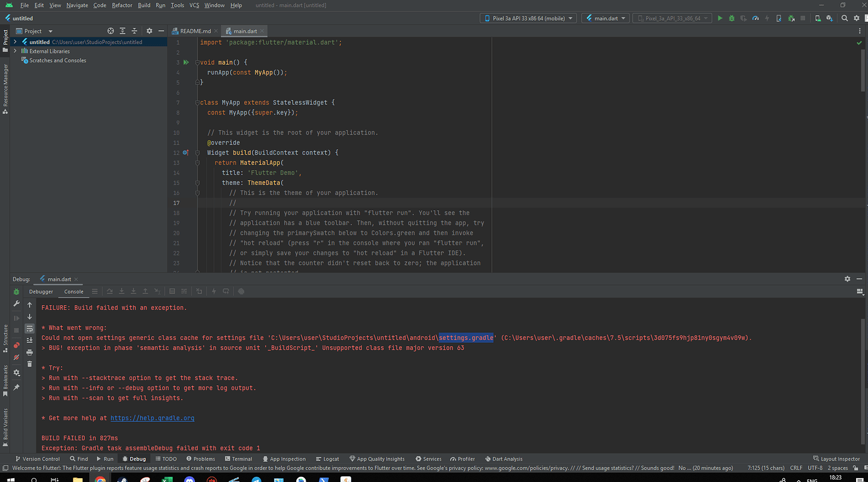Image resolution: width=868 pixels, height=482 pixels.
Task: Click the green Run app button
Action: click(x=720, y=18)
